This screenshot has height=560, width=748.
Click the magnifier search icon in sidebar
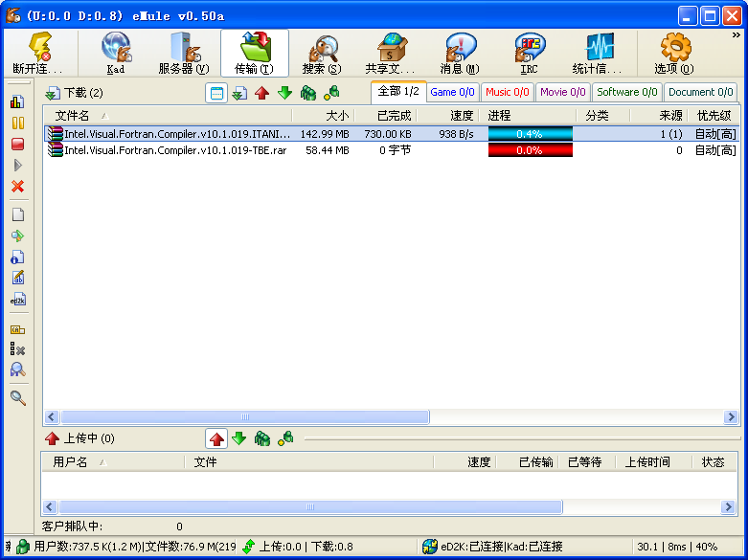point(17,398)
